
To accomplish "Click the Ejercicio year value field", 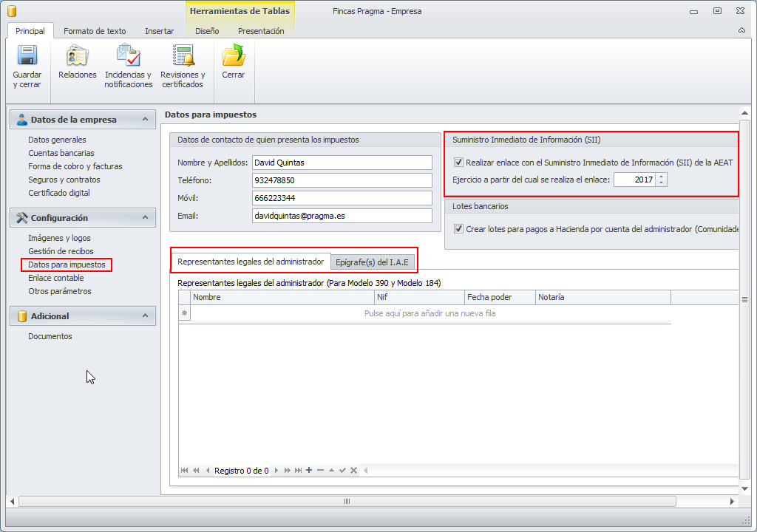I will point(635,180).
